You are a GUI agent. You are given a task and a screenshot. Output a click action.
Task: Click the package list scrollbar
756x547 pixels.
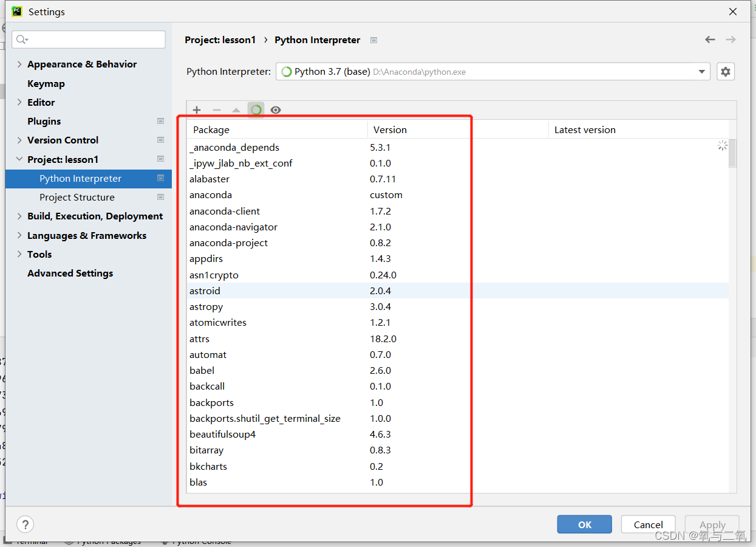pyautogui.click(x=732, y=153)
